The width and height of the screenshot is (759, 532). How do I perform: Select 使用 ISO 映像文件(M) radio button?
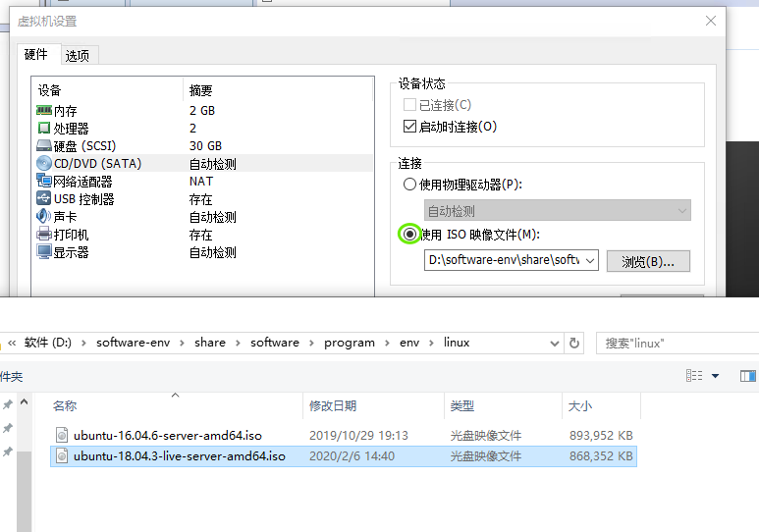click(x=409, y=235)
